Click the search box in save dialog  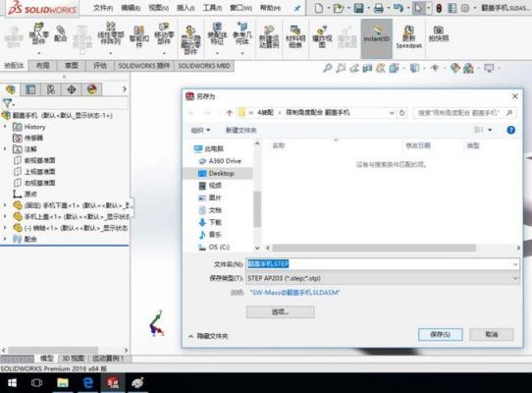[x=464, y=113]
